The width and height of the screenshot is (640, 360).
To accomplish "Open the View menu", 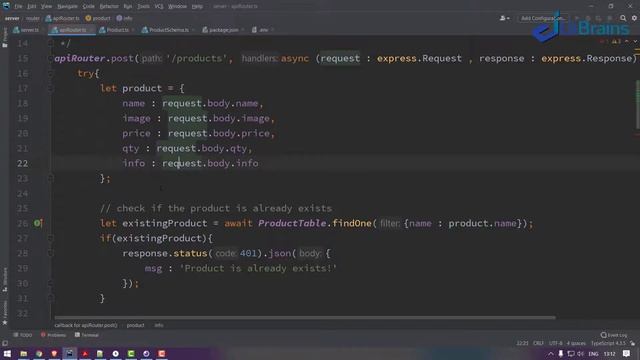I will [47, 6].
